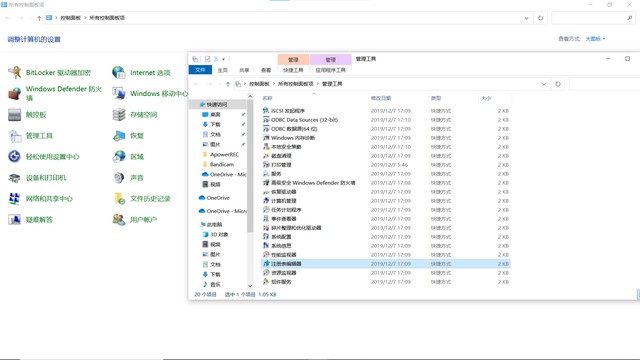This screenshot has height=360, width=640.
Task: Select Bandicam folder in navigation pane
Action: coord(222,164)
